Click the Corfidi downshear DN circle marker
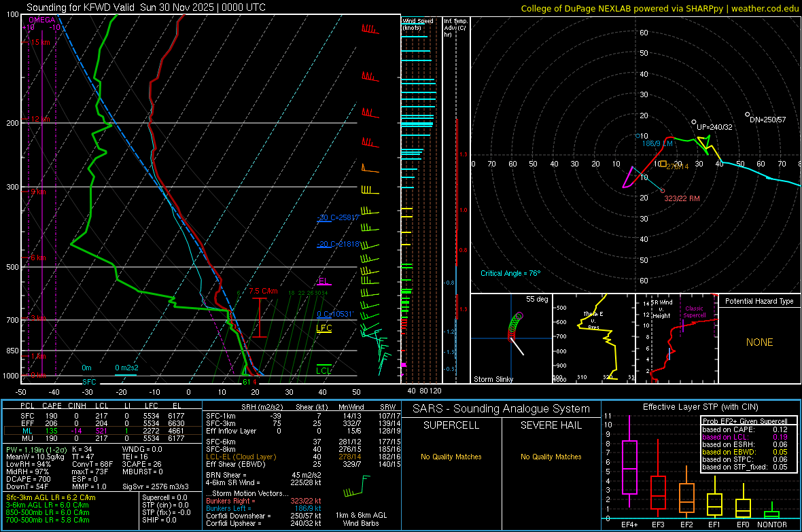 [x=747, y=115]
